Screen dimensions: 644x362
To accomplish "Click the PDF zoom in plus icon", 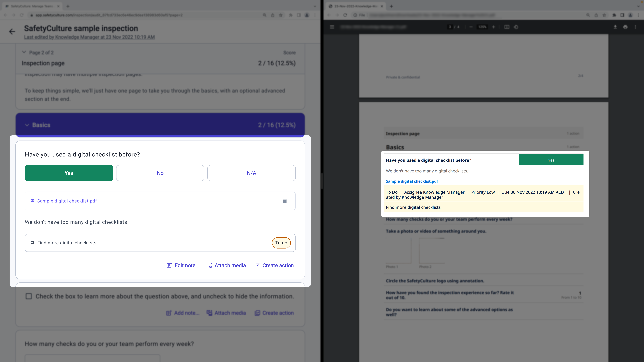I will [493, 27].
